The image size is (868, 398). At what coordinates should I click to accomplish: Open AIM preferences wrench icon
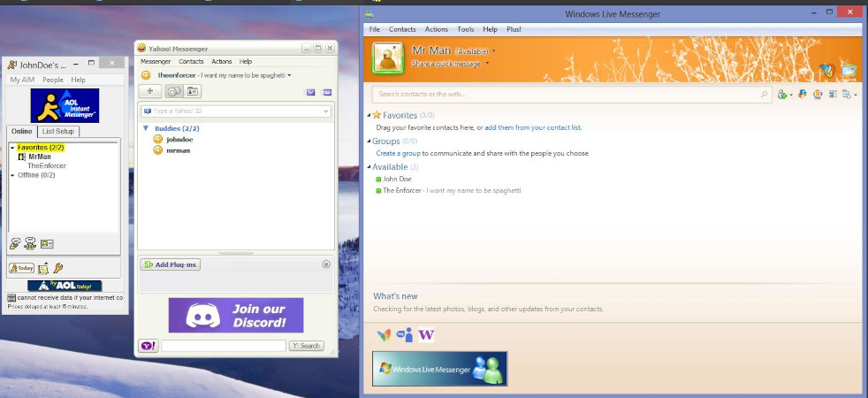58,268
